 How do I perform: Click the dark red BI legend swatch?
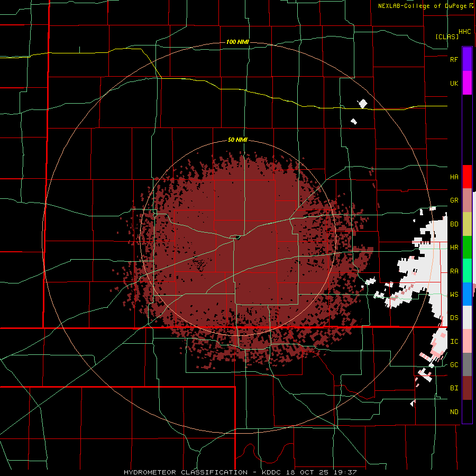point(467,388)
